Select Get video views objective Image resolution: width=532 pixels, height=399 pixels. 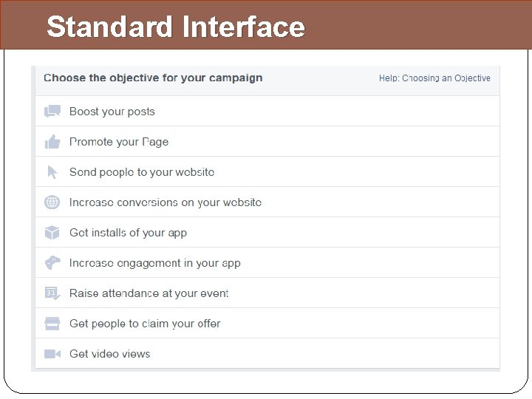pyautogui.click(x=110, y=354)
